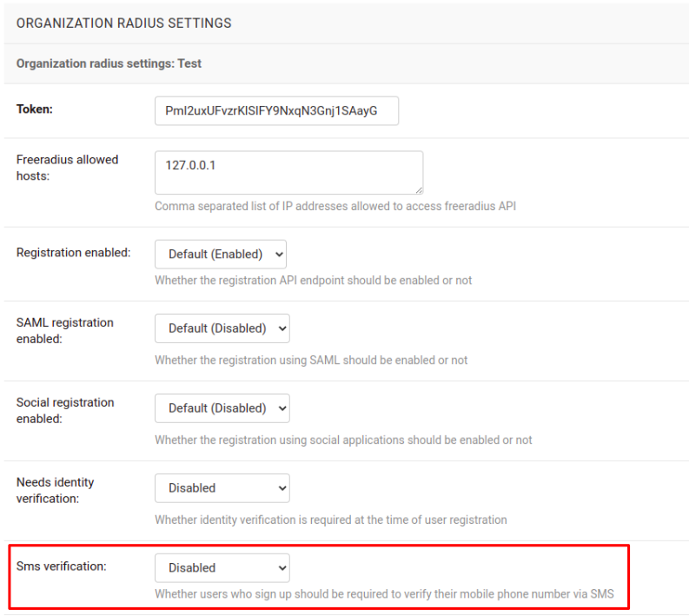The height and width of the screenshot is (616, 689).
Task: Click the 'SAML registration enabled:' label
Action: [x=65, y=330]
